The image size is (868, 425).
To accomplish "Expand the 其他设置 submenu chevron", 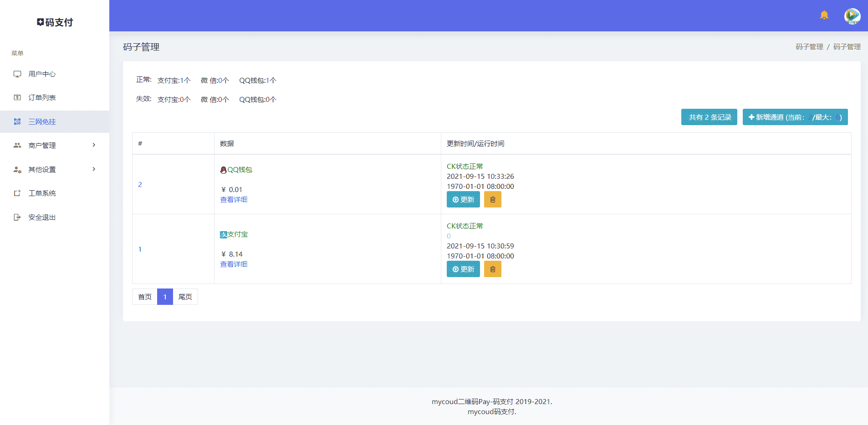I will [x=94, y=169].
